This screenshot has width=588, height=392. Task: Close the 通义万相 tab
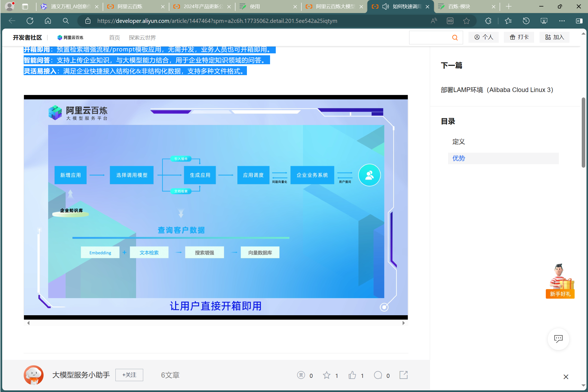[97, 7]
